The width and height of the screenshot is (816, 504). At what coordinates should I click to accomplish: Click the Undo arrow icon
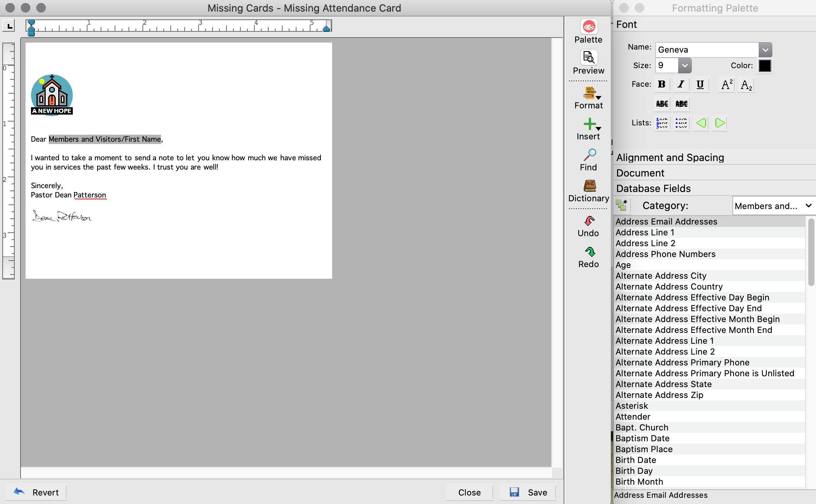click(589, 221)
